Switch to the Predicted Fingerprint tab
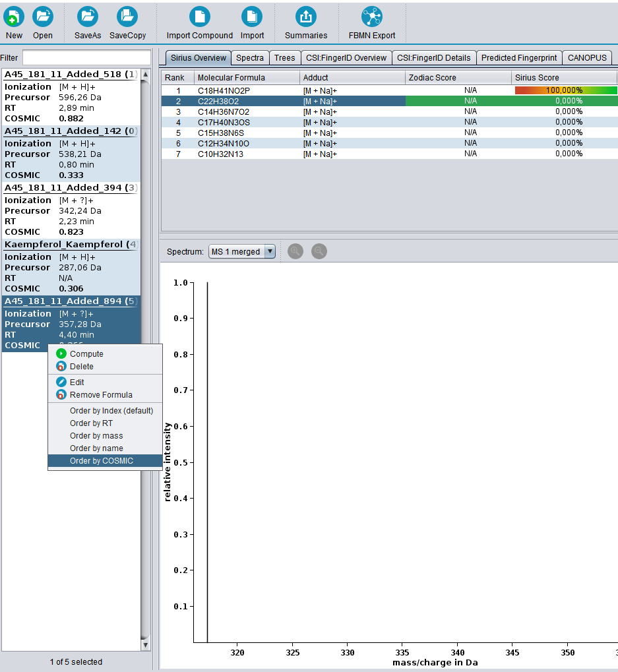 [519, 58]
